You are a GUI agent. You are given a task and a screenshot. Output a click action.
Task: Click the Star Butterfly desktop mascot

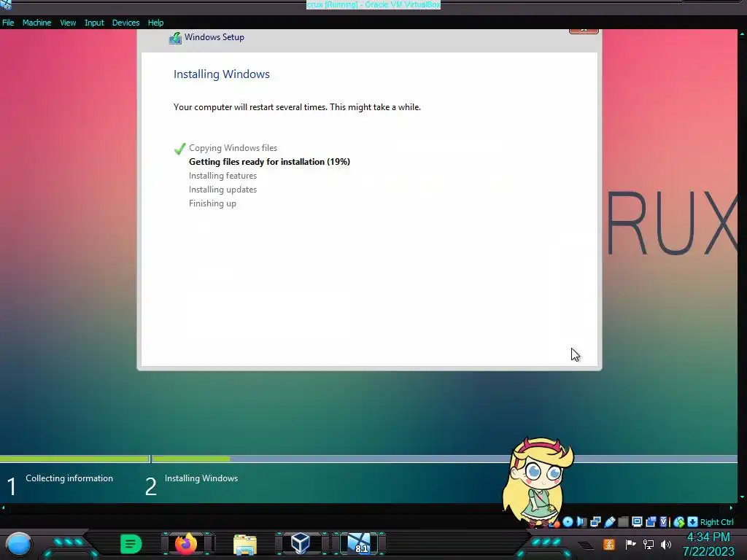point(538,482)
